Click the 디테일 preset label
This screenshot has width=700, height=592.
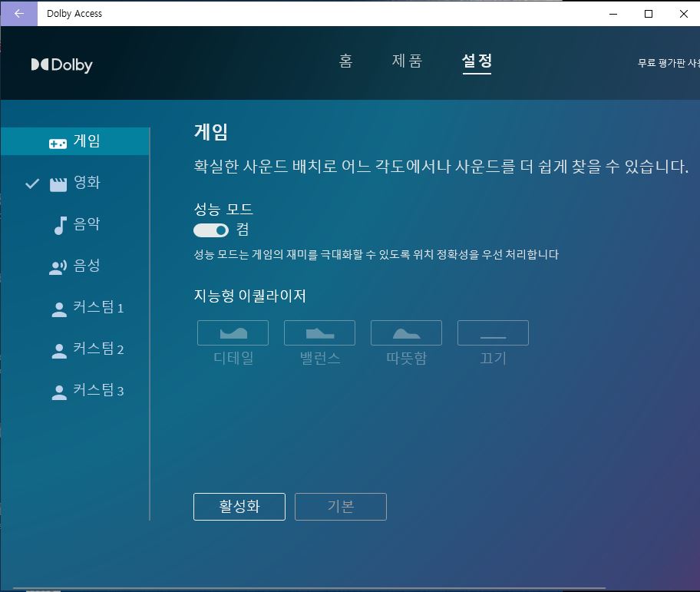pyautogui.click(x=233, y=358)
